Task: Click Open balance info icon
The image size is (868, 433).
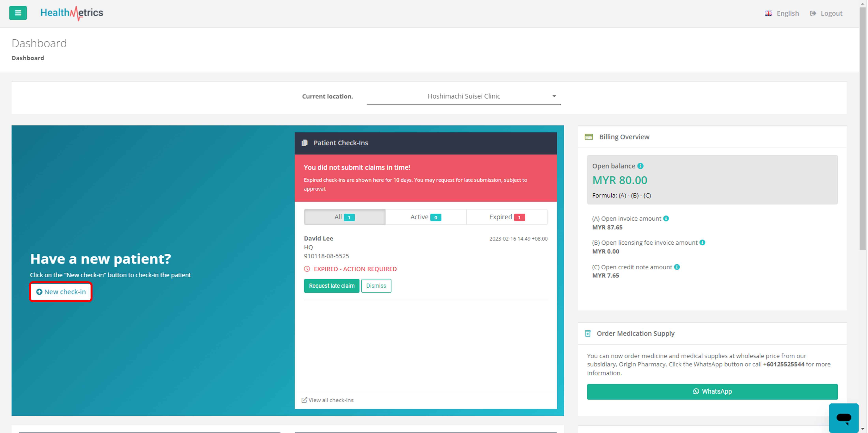Action: 640,166
